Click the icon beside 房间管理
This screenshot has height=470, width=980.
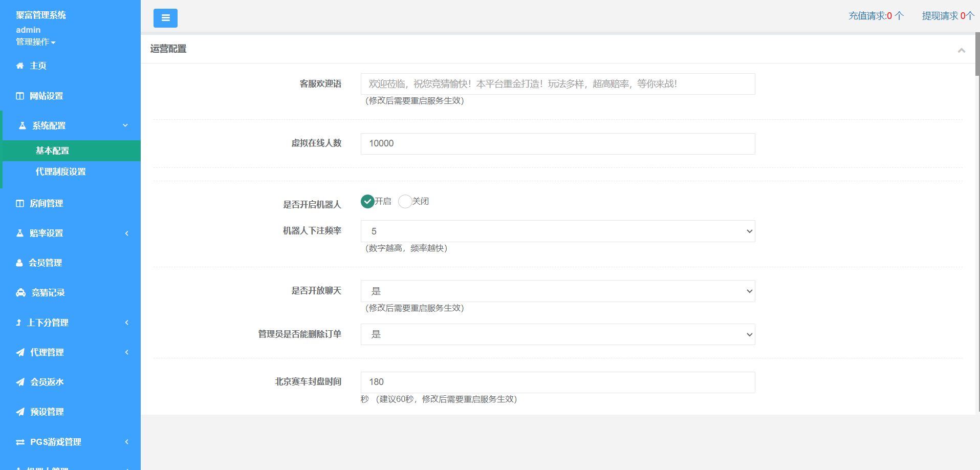point(20,203)
